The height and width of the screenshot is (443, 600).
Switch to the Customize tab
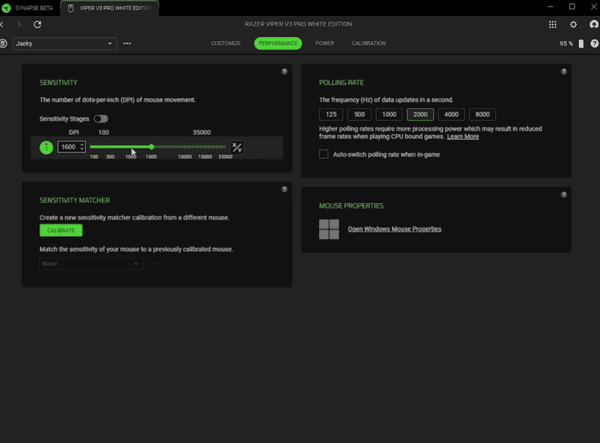[x=226, y=44]
